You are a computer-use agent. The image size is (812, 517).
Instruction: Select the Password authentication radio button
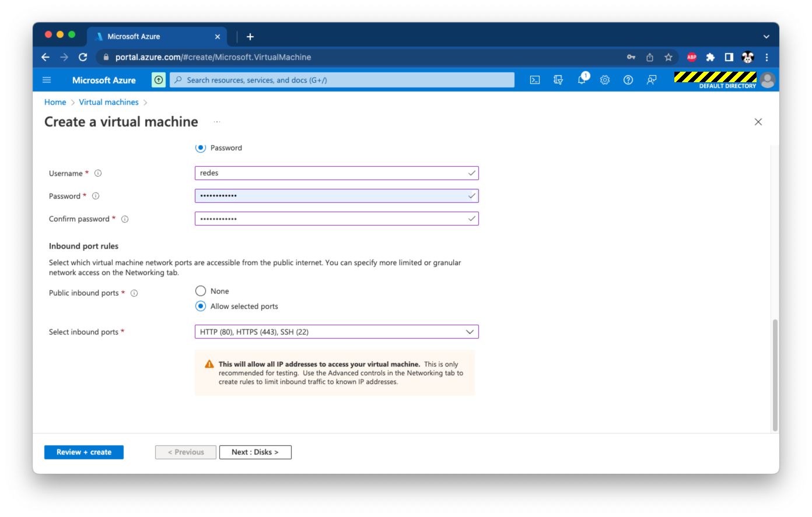coord(201,148)
